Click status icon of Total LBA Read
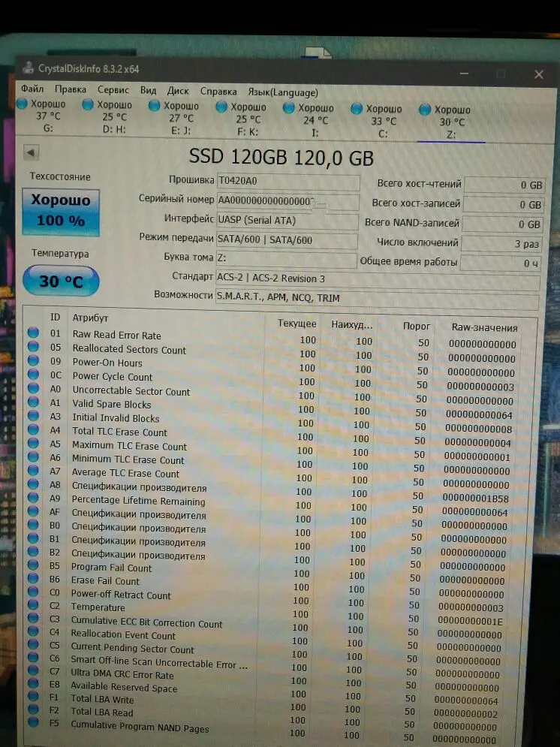The height and width of the screenshot is (747, 560). pyautogui.click(x=33, y=709)
